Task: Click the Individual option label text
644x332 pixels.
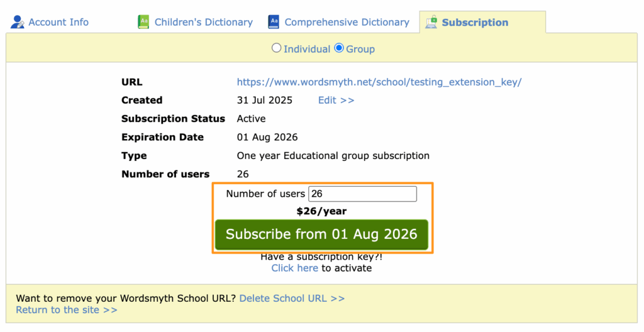Action: pyautogui.click(x=307, y=49)
